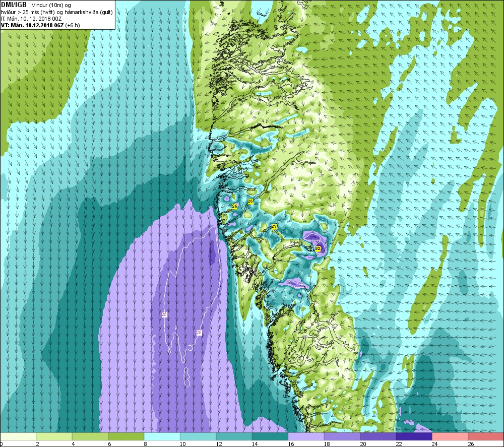Click the westernmost yellow "26" gust label

click(235, 206)
